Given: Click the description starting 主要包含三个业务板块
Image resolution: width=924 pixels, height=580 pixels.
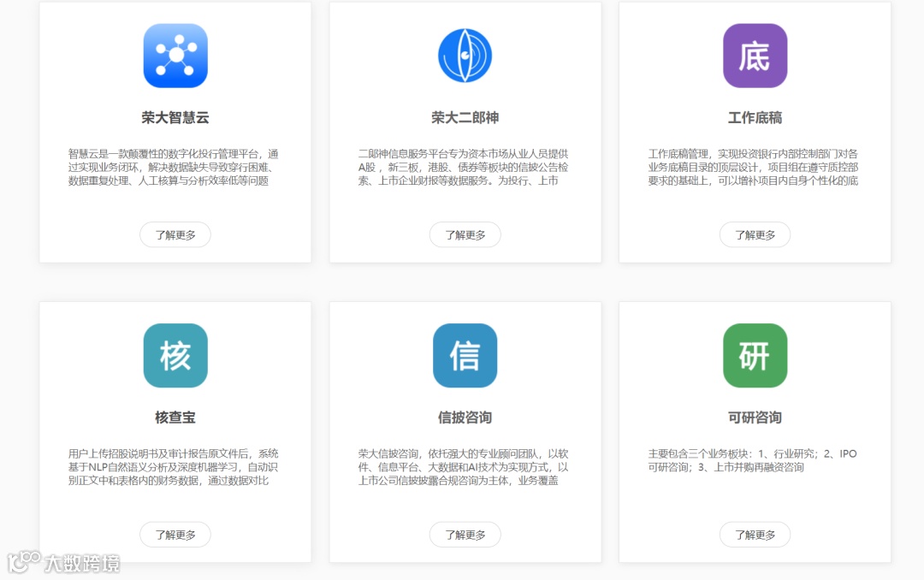Looking at the screenshot, I should 753,460.
